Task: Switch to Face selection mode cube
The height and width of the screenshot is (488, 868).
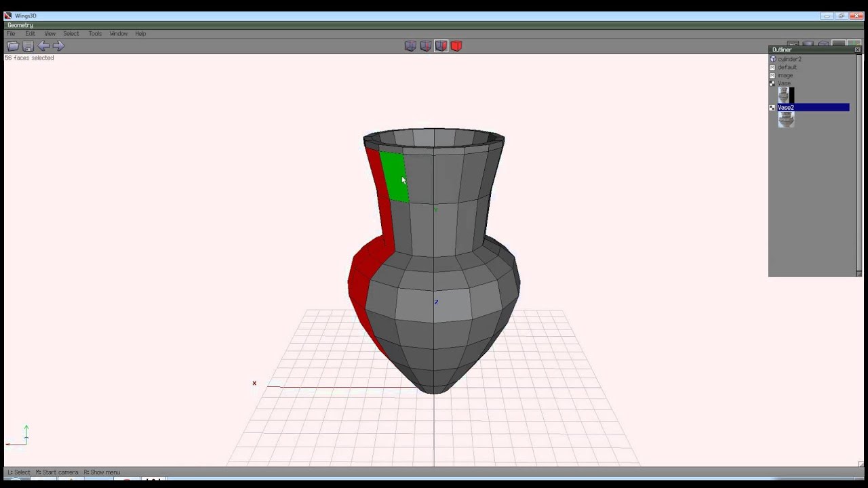Action: pos(441,46)
